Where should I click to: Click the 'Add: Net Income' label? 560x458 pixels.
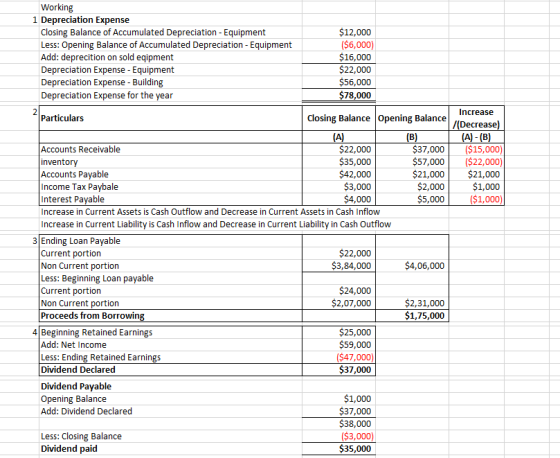tap(74, 345)
